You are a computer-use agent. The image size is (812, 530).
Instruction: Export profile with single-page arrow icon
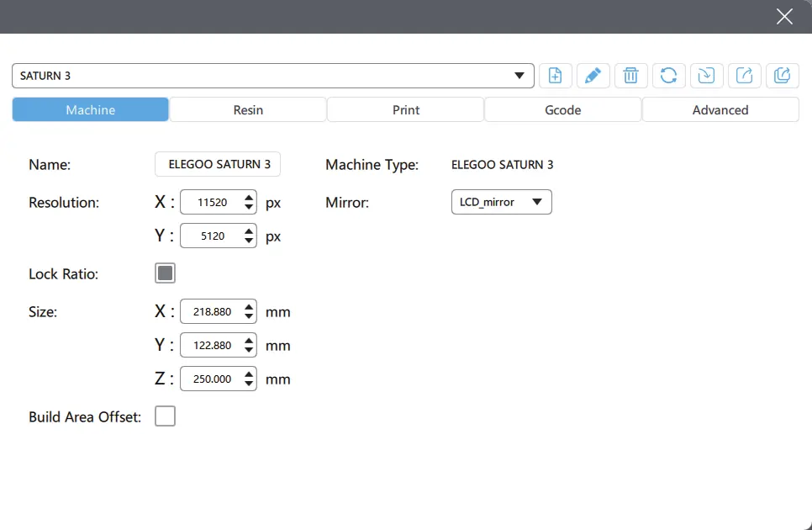pyautogui.click(x=744, y=76)
